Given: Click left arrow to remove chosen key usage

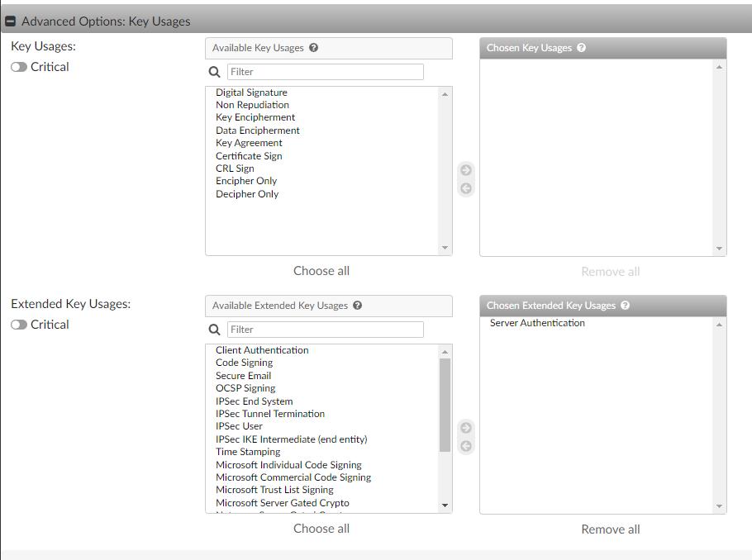Looking at the screenshot, I should [x=466, y=188].
